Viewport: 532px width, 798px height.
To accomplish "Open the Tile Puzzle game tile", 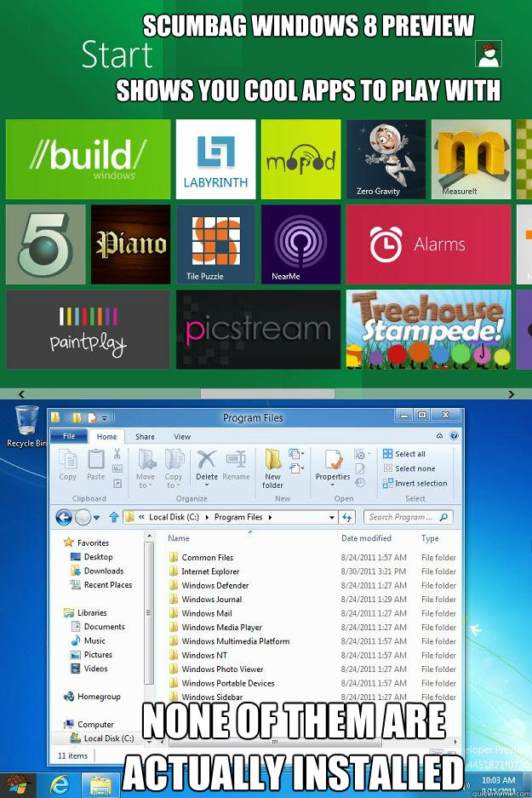I will (215, 244).
